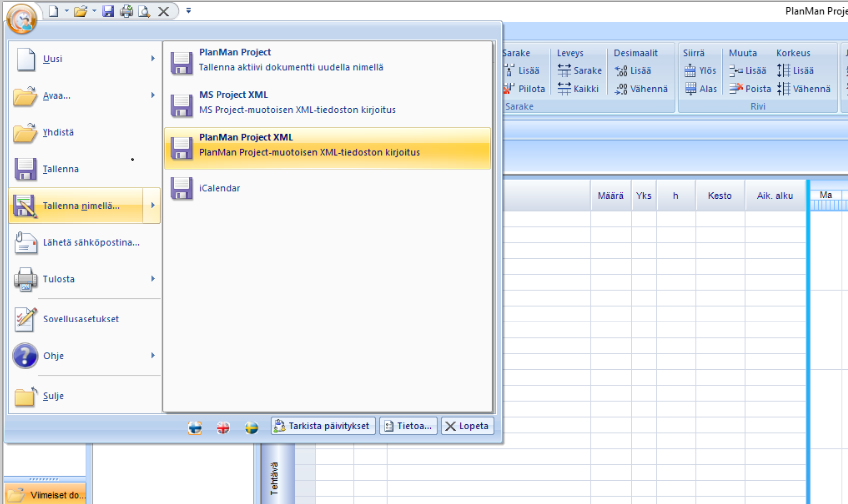Image resolution: width=848 pixels, height=504 pixels.
Task: Choose the Swedish flag language icon
Action: (x=252, y=427)
